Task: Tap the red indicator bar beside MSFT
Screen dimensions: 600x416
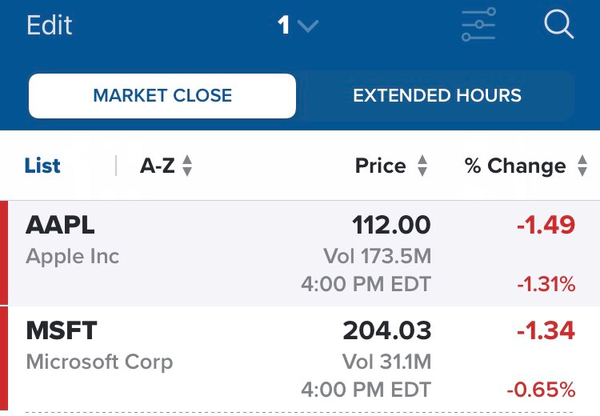Action: pyautogui.click(x=4, y=358)
